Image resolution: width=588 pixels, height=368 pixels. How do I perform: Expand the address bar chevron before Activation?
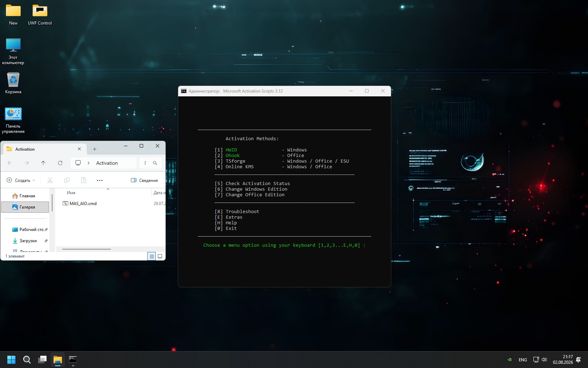[x=89, y=163]
